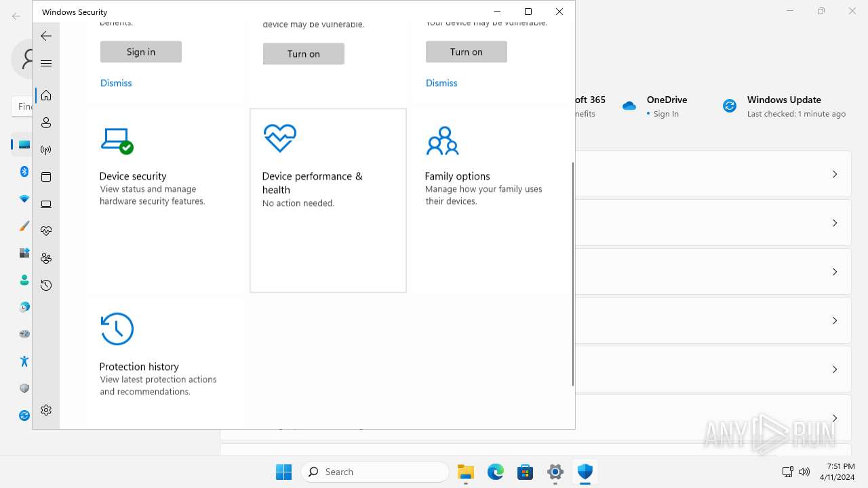Open Protection history sidebar icon
The width and height of the screenshot is (868, 488).
[x=46, y=285]
